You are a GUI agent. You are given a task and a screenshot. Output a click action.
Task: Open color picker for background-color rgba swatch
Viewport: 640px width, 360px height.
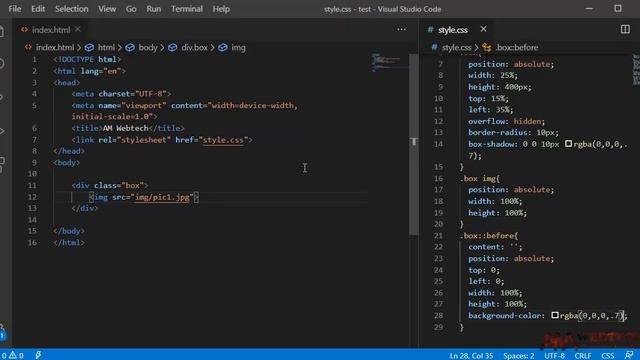(555, 315)
